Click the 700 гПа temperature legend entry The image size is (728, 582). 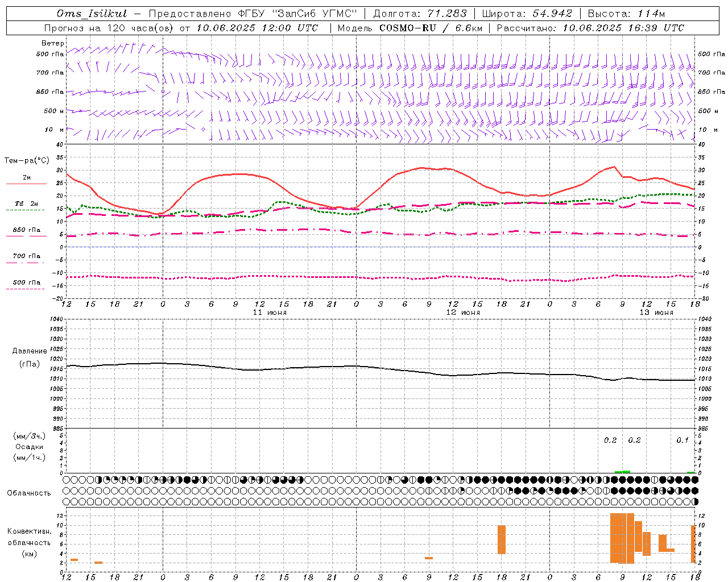pyautogui.click(x=26, y=259)
